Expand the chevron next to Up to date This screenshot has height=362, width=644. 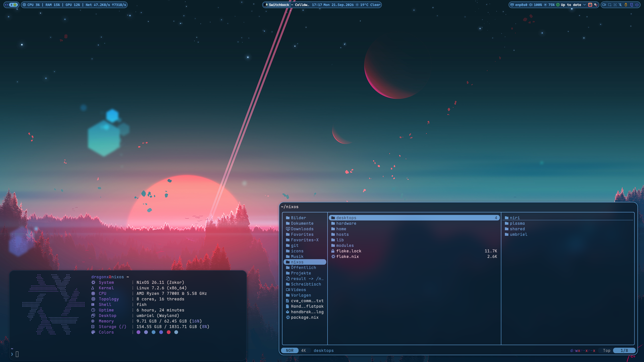coord(584,5)
